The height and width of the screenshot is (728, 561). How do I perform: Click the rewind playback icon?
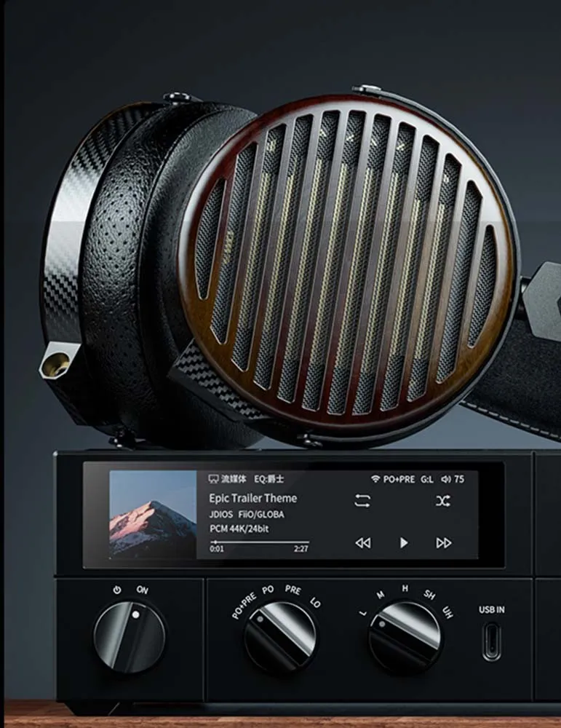point(363,543)
